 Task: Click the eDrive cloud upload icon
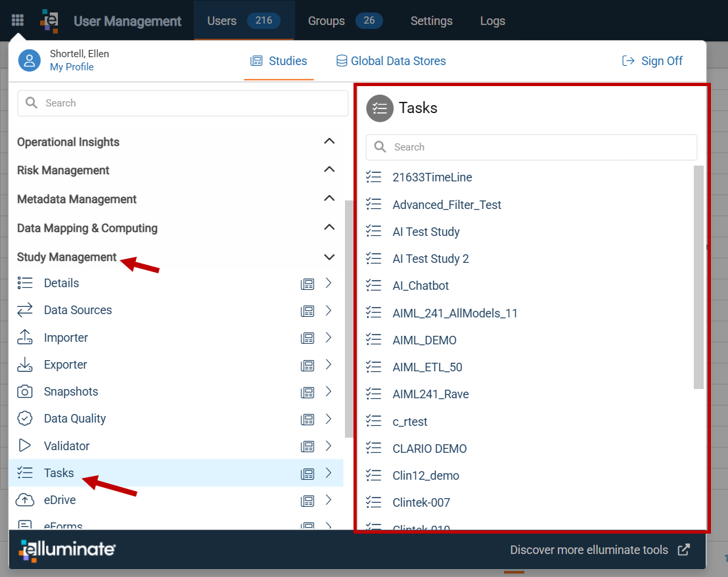tap(24, 500)
